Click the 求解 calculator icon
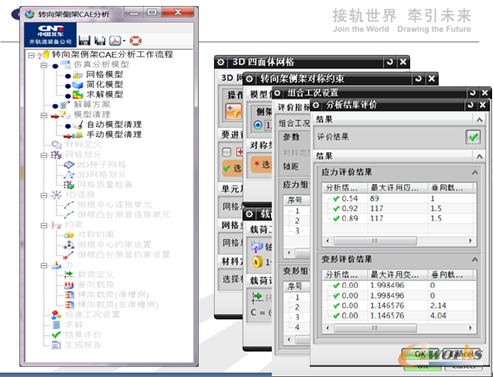Screen dimensions: 493x377 (x=56, y=325)
